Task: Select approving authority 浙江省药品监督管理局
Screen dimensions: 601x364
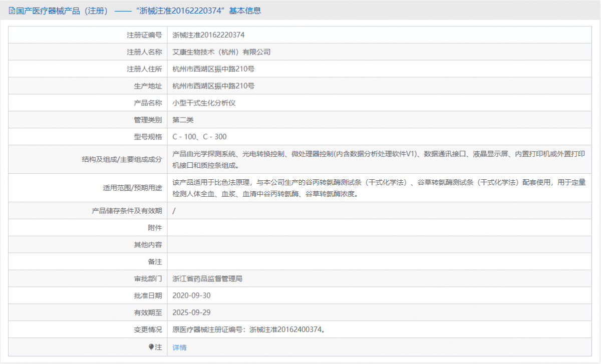Action: [x=207, y=279]
